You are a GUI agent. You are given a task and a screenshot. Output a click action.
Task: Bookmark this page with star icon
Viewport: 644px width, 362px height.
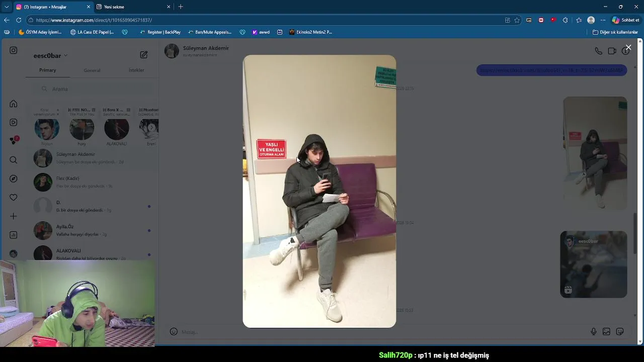coord(517,20)
